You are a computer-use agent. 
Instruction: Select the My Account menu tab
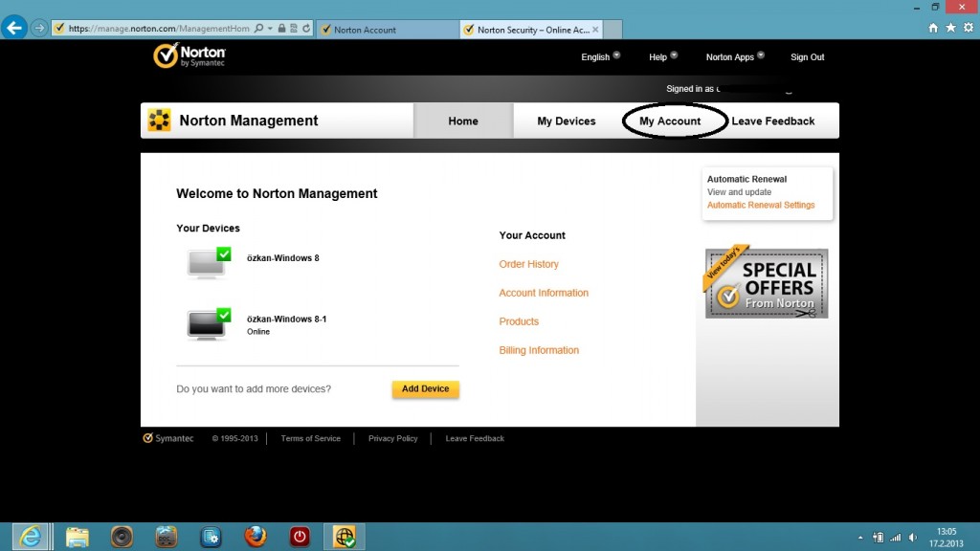coord(670,121)
